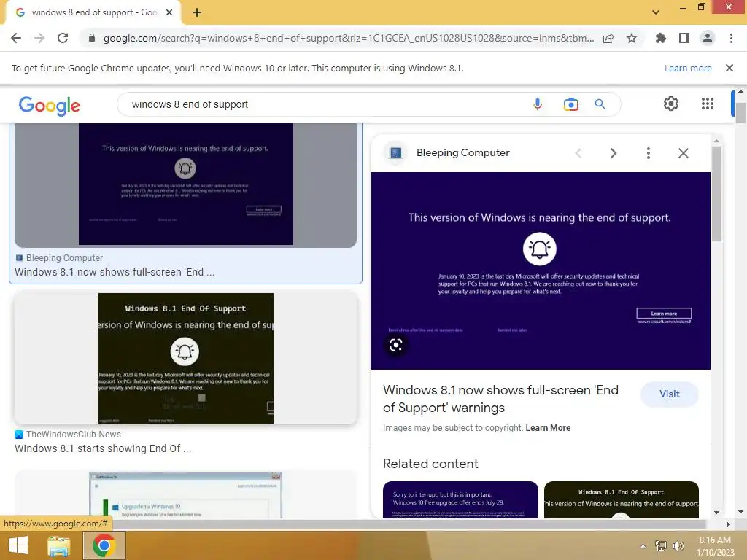Screen dimensions: 747x560
Task: Click 'Learn more' in the Chrome update bar
Action: [688, 68]
